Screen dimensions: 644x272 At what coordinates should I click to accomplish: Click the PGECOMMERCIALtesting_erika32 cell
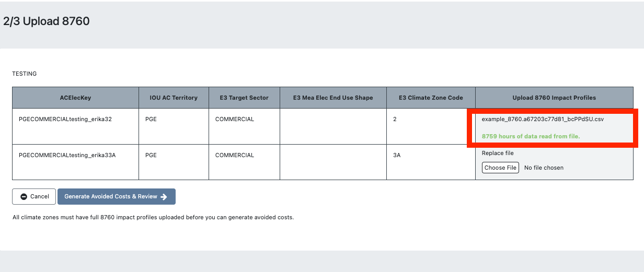click(76, 126)
